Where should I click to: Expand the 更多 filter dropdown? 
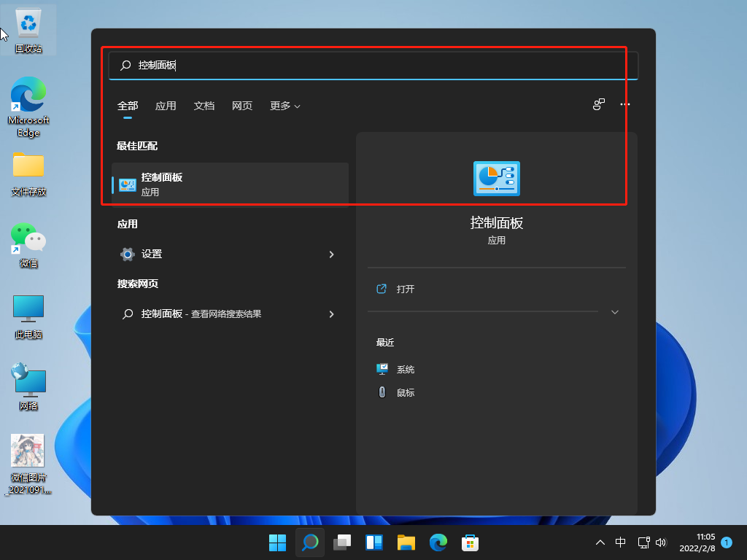(x=284, y=105)
